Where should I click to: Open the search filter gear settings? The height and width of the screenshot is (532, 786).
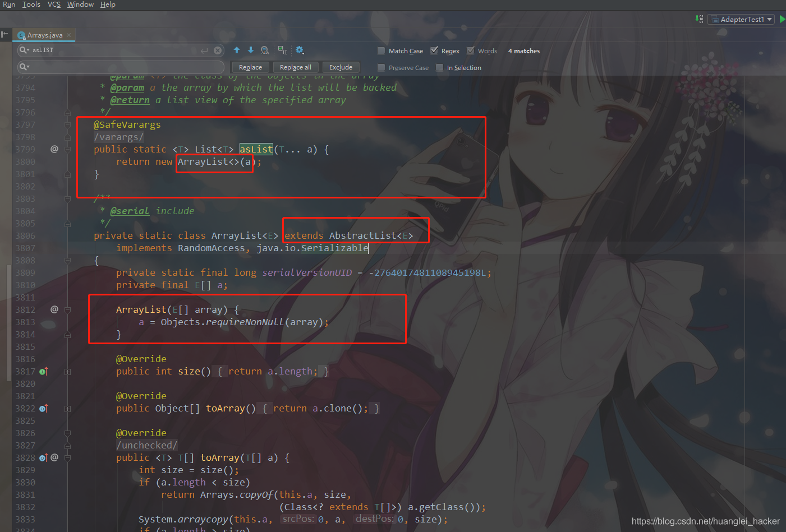(x=300, y=50)
